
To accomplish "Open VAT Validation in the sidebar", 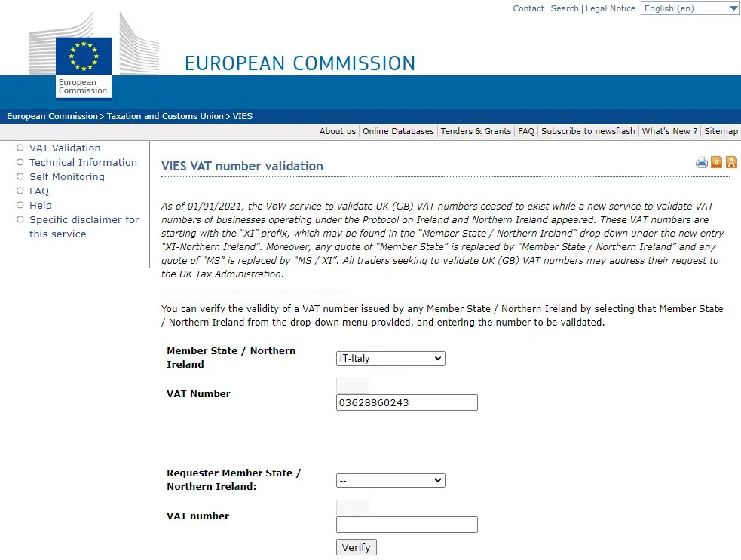I will coord(65,148).
